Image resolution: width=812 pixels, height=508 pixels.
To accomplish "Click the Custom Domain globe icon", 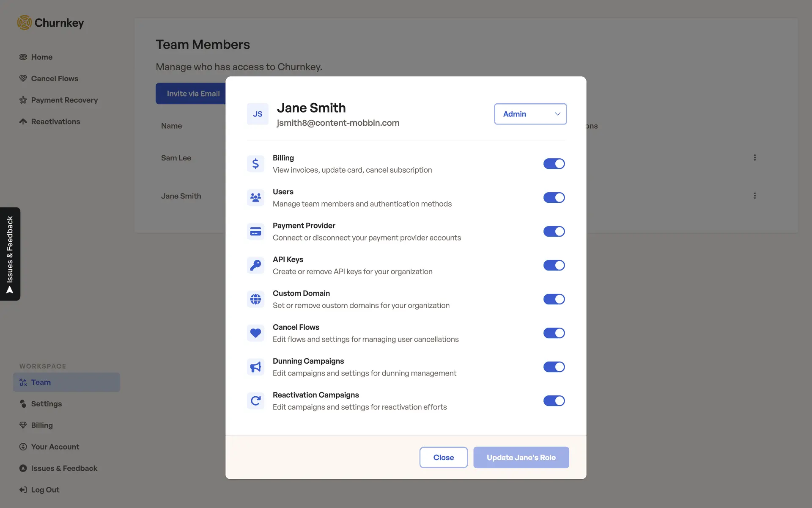I will pyautogui.click(x=255, y=299).
